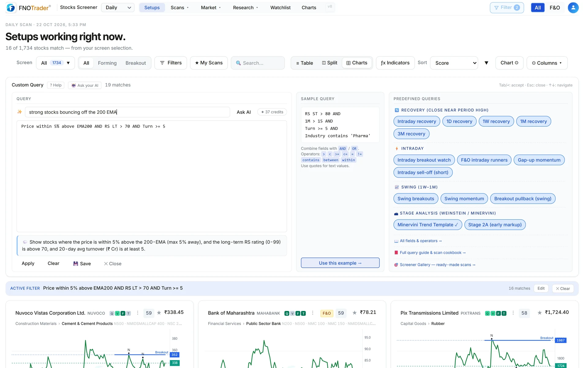Viewport: 588px width, 368px height.
Task: Click the F&O tag on Bank of Maharashtra
Action: coord(326,313)
